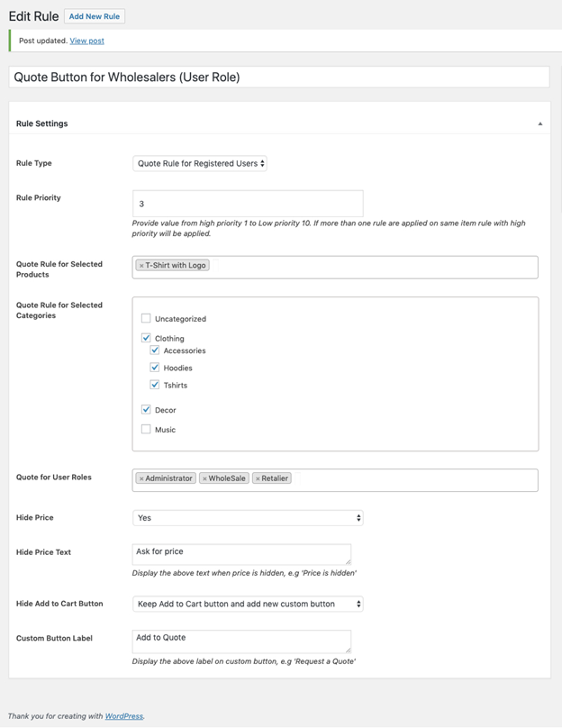Image resolution: width=562 pixels, height=728 pixels.
Task: Uncheck the Tshirts subcategory
Action: click(155, 385)
